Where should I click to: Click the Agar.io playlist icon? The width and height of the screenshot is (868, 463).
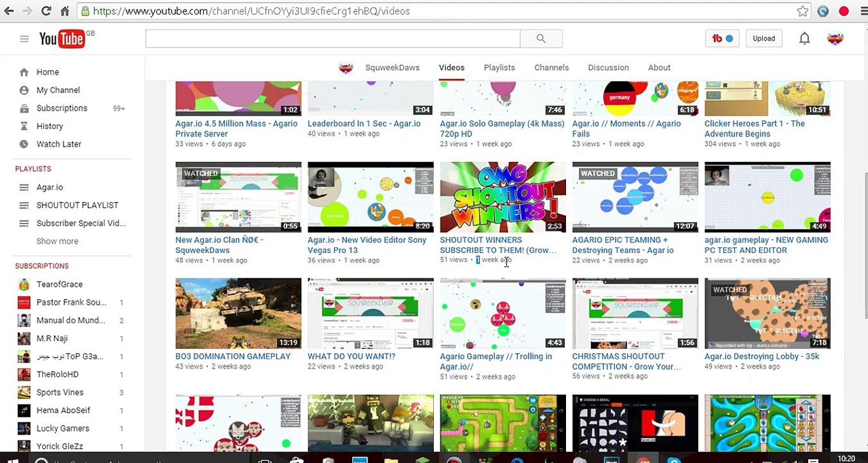pos(24,187)
